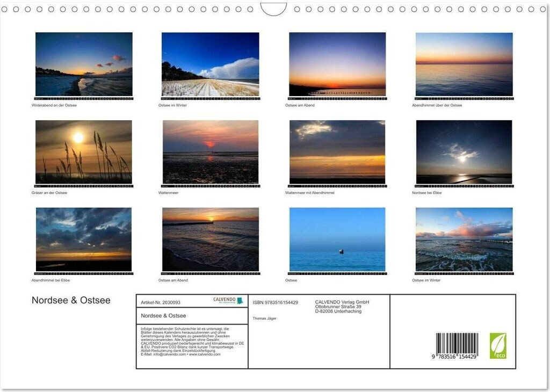The image size is (550, 392).
Task: Click the blue sea photo with buoy
Action: pyautogui.click(x=337, y=239)
